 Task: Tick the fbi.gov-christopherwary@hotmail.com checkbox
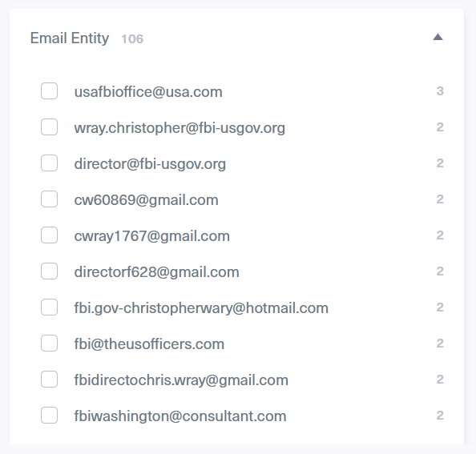[49, 307]
